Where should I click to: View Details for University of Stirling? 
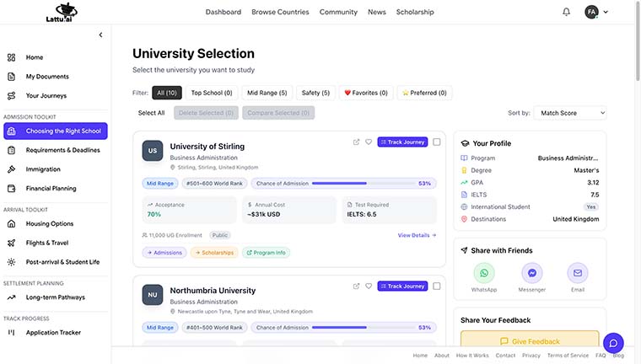(x=417, y=235)
